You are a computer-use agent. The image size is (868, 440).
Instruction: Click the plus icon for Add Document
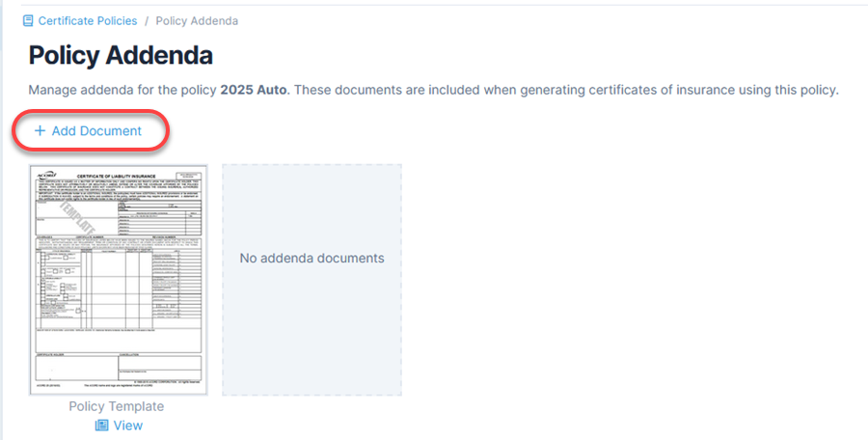[40, 131]
